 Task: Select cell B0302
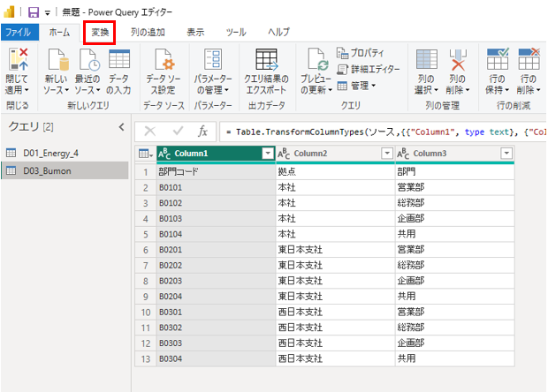[216, 328]
